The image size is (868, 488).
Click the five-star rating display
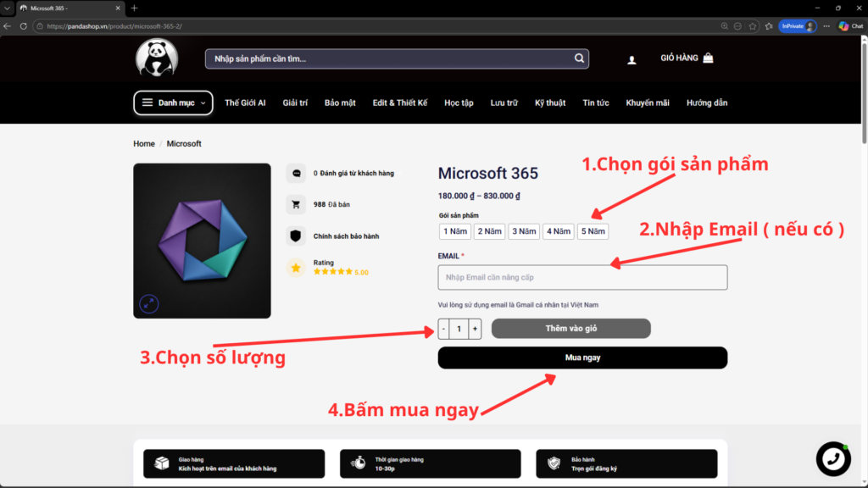click(x=333, y=272)
